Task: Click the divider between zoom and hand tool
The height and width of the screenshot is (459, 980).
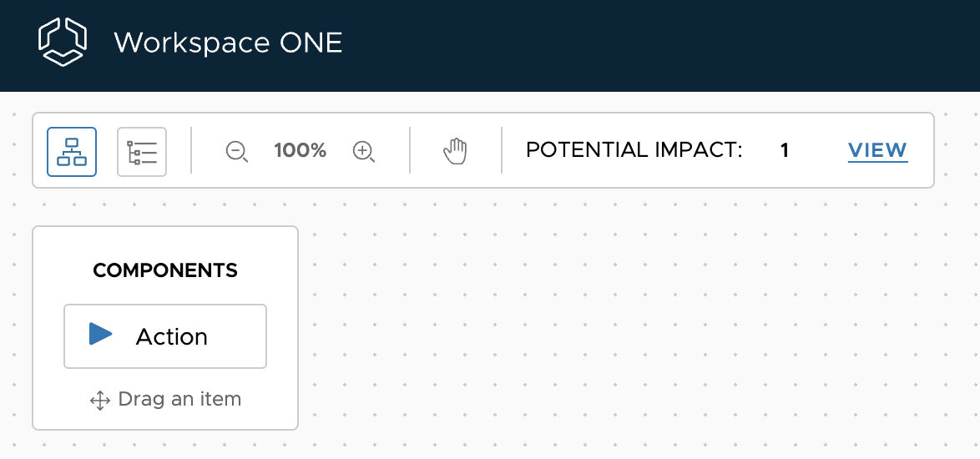Action: point(410,151)
